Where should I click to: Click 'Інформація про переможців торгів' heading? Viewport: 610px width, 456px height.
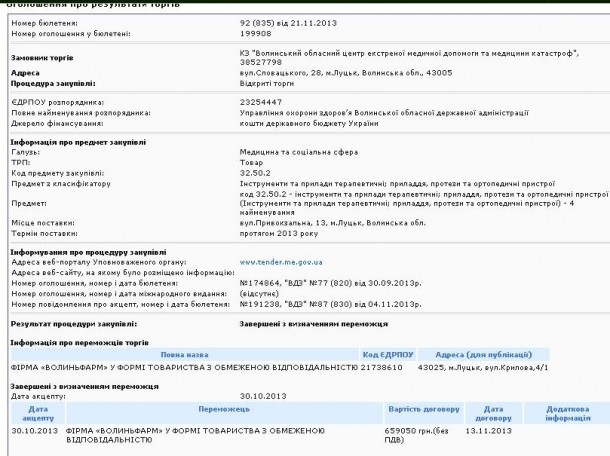point(79,342)
